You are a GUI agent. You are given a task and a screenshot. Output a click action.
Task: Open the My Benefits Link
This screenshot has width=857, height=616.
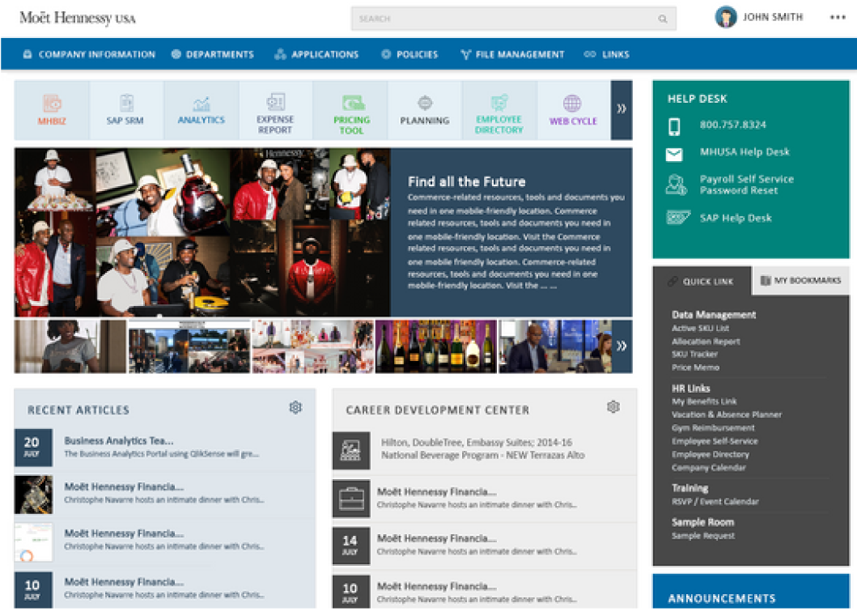(704, 401)
